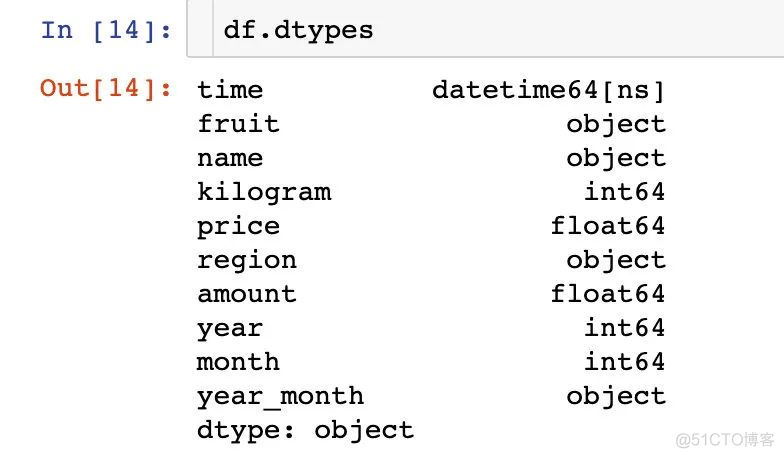Click the amount row label
The width and height of the screenshot is (784, 458).
tap(247, 294)
